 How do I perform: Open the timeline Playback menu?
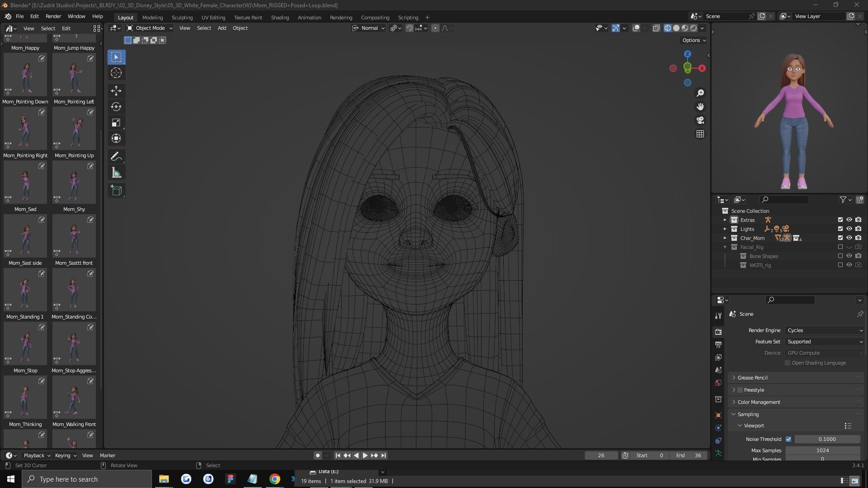37,455
